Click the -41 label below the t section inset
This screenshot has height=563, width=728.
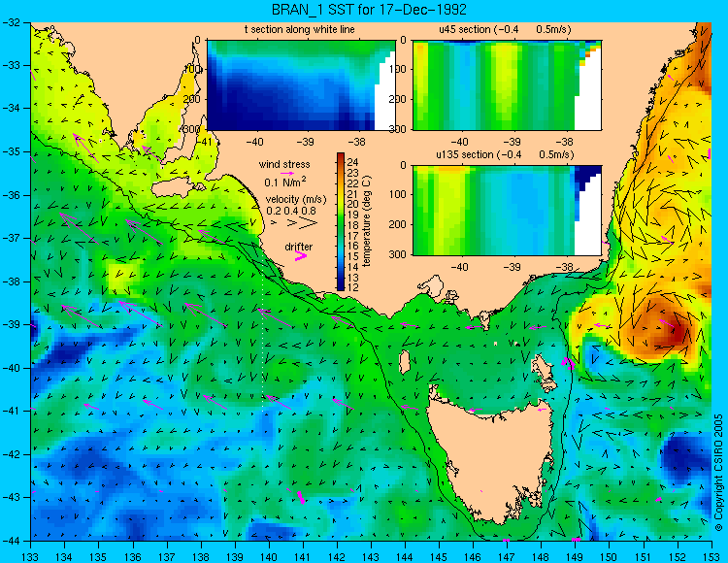coord(203,141)
